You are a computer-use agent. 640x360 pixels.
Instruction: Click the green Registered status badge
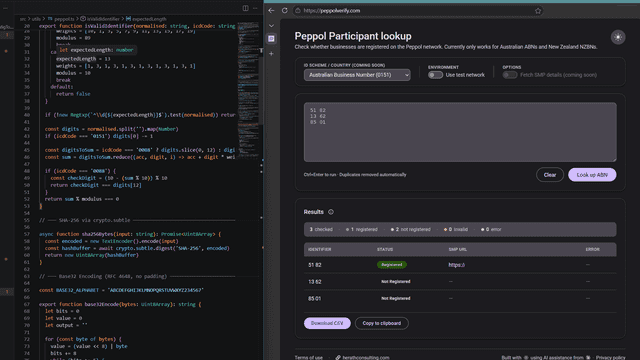tap(391, 265)
